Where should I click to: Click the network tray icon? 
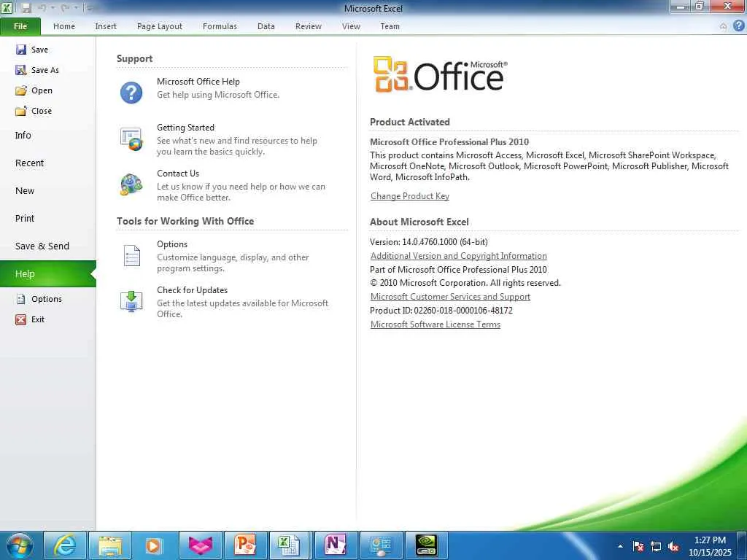point(656,547)
